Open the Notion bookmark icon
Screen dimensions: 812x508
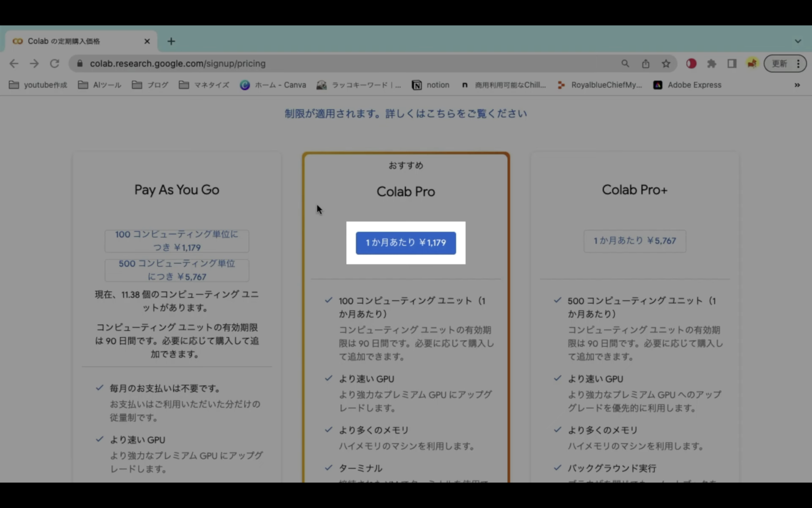pyautogui.click(x=417, y=85)
